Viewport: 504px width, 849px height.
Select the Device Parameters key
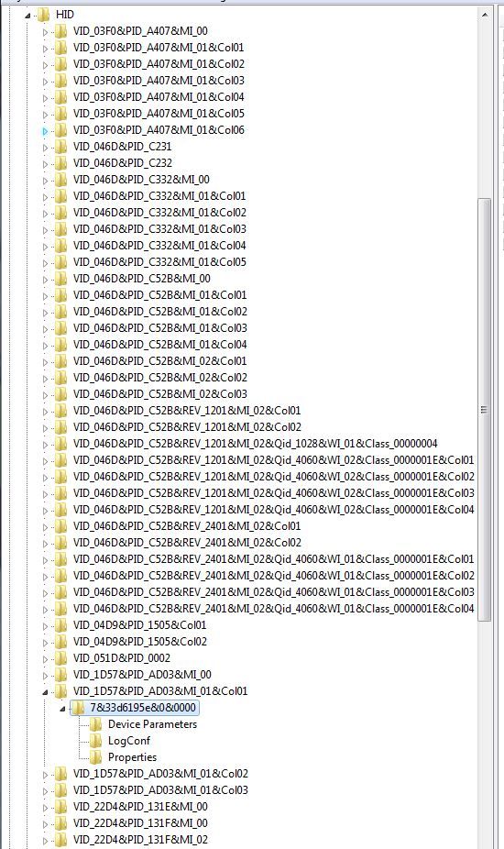click(x=152, y=724)
